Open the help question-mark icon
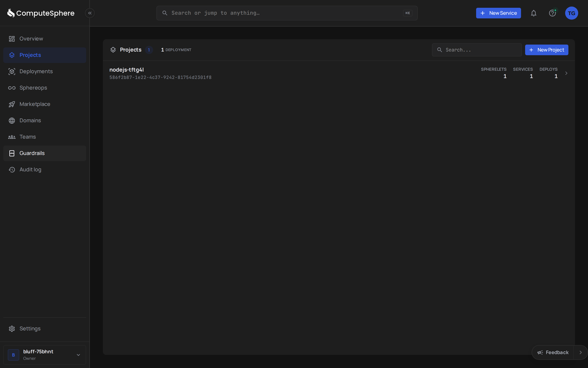 click(x=552, y=13)
